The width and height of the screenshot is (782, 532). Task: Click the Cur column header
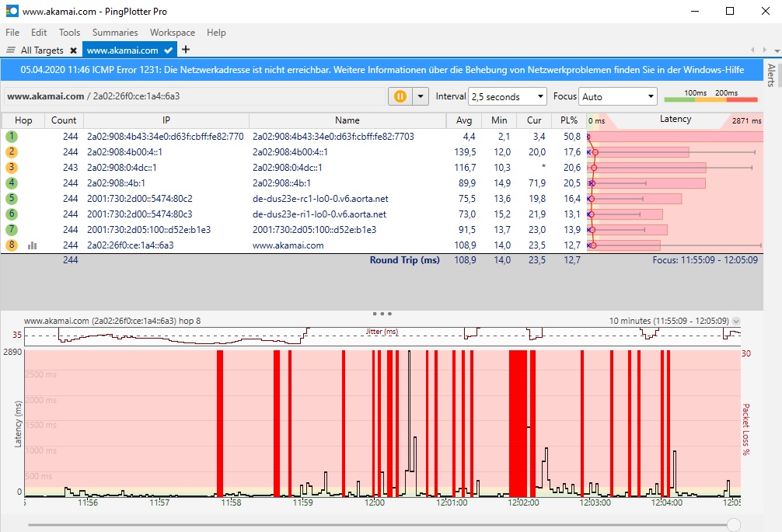(534, 120)
